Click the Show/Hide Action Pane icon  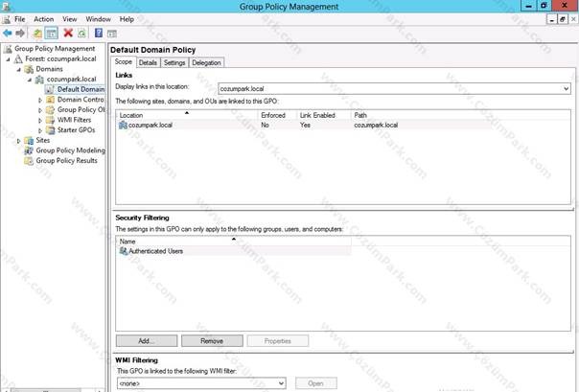click(x=112, y=34)
